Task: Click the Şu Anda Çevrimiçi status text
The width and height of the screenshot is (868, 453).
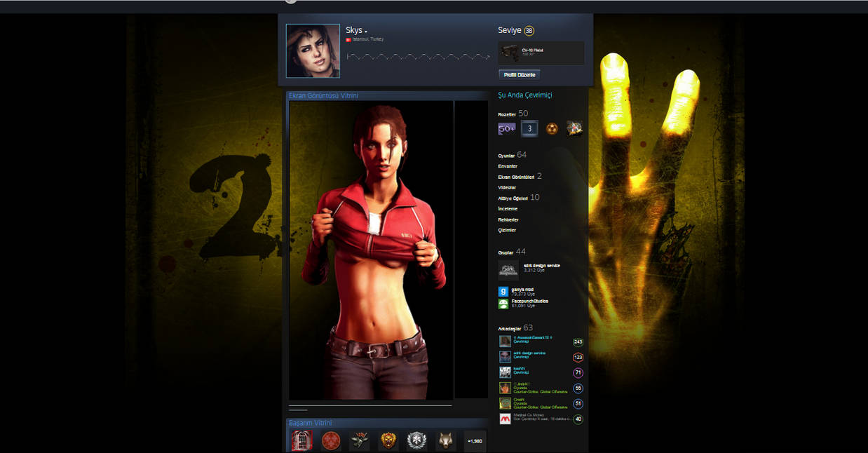Action: [525, 95]
